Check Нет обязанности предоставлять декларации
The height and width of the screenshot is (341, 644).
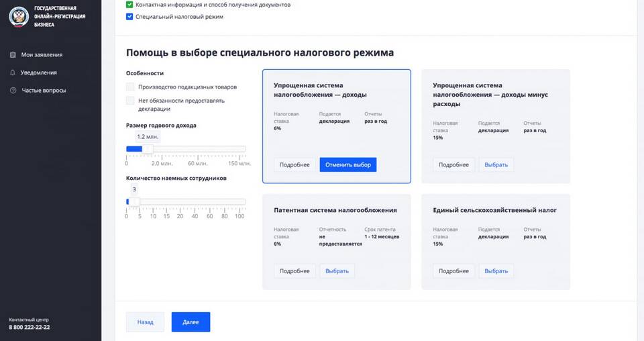(130, 101)
